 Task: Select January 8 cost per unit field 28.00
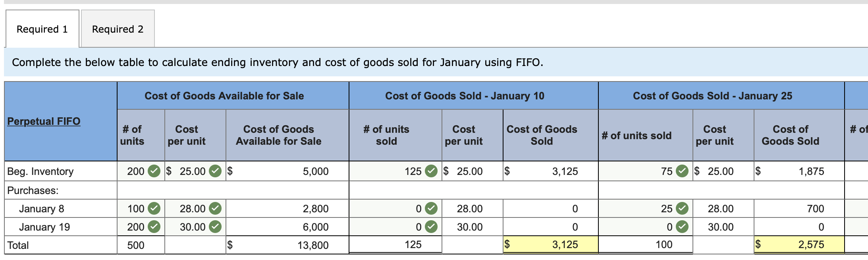tap(195, 208)
